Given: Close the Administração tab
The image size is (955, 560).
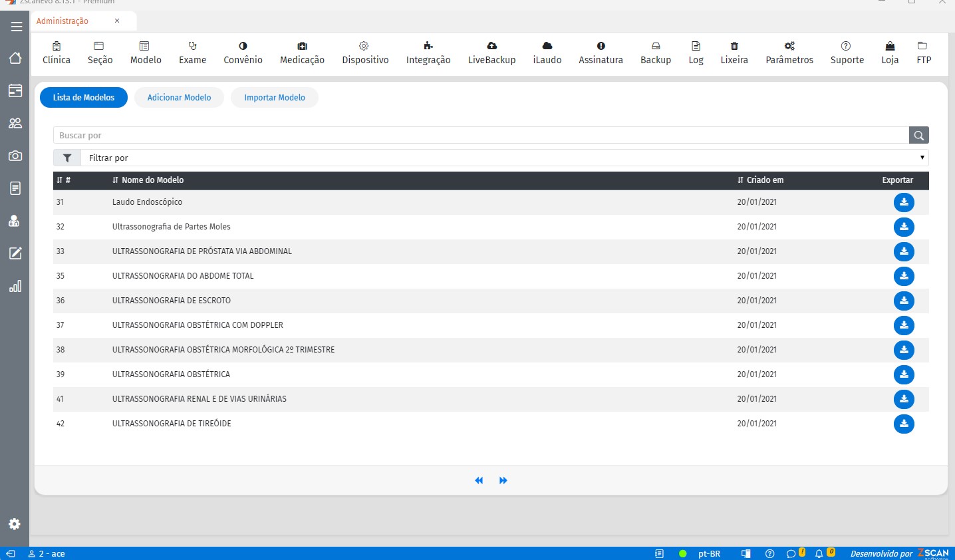Looking at the screenshot, I should point(117,21).
